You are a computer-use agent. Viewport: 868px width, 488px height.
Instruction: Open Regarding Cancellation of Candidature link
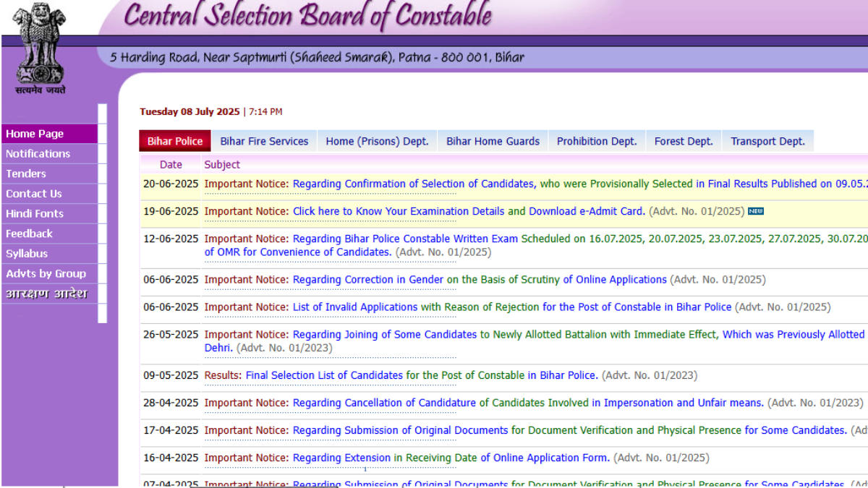384,403
